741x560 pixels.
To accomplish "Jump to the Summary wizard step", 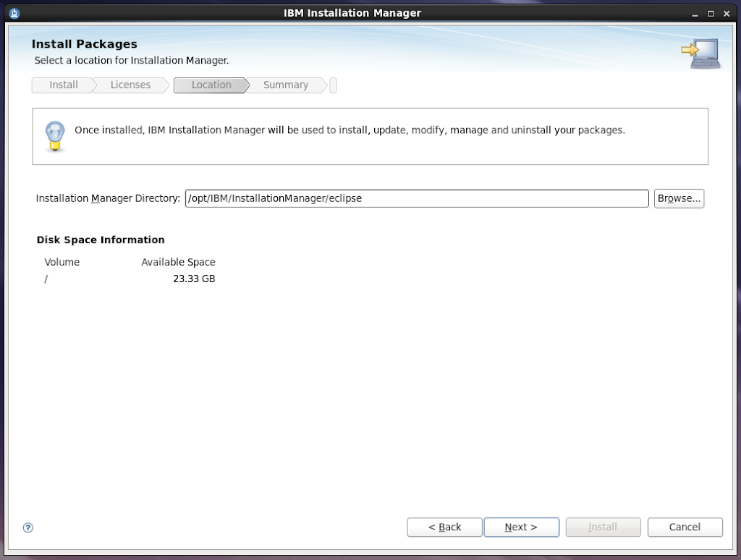I will pyautogui.click(x=285, y=85).
